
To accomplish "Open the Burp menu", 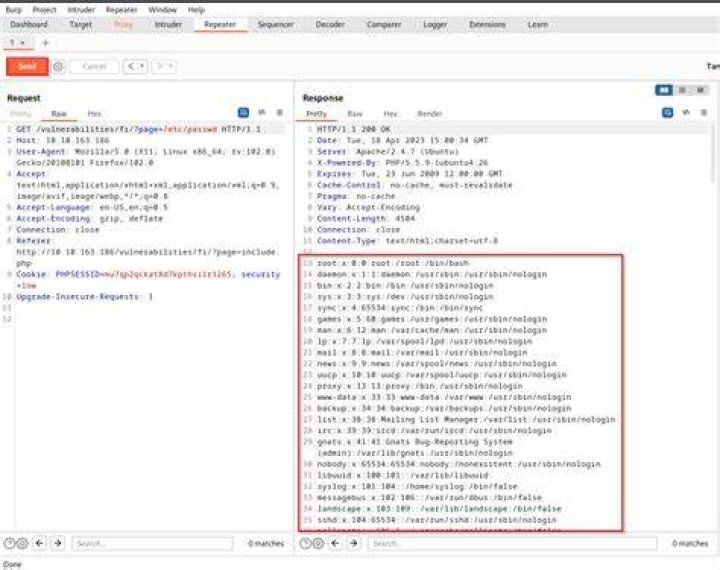I will 13,10.
